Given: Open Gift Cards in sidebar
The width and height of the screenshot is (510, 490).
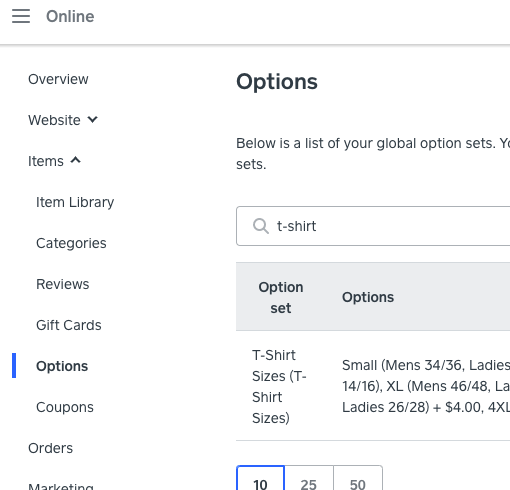Looking at the screenshot, I should pyautogui.click(x=69, y=325).
